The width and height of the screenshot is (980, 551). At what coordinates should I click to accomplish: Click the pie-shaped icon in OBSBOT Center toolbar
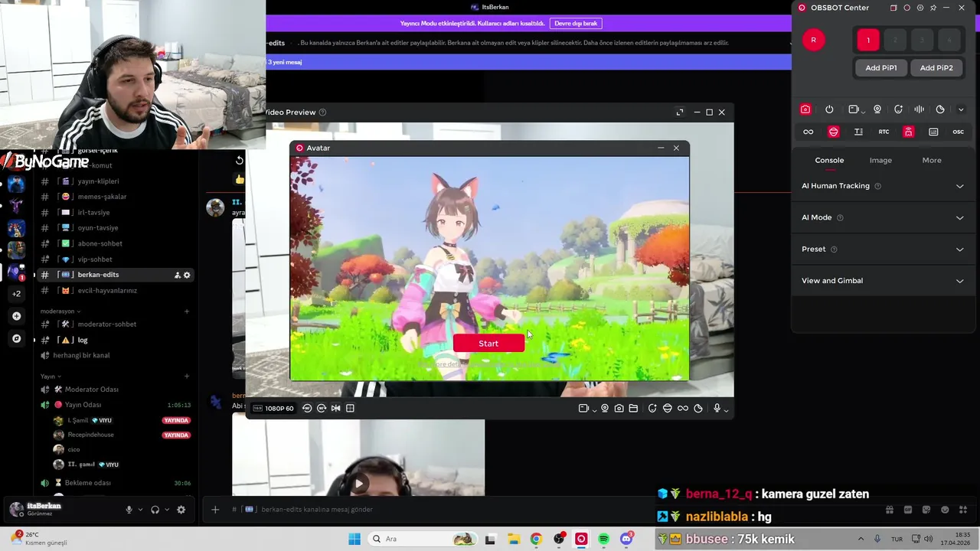click(940, 109)
